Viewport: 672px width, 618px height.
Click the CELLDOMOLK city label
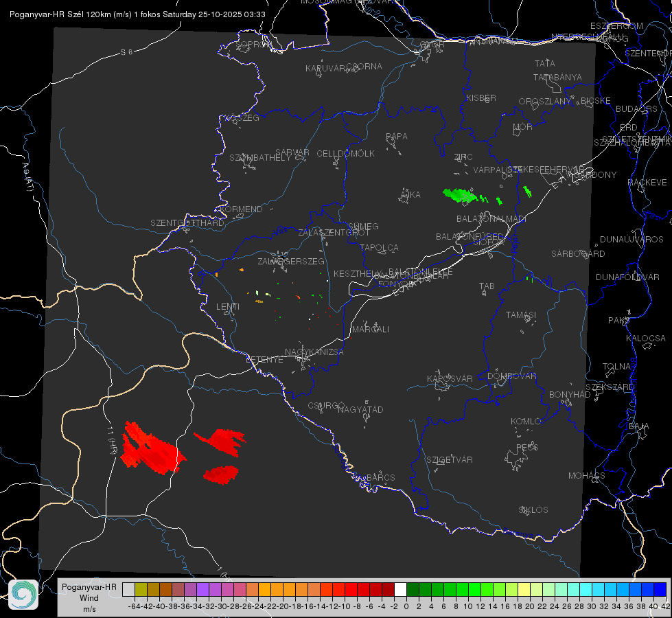[345, 154]
